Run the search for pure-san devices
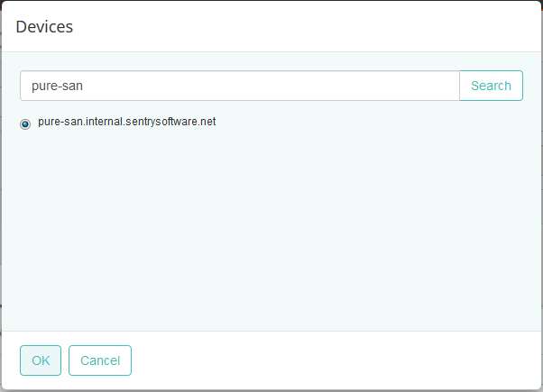The height and width of the screenshot is (392, 543). click(x=491, y=86)
